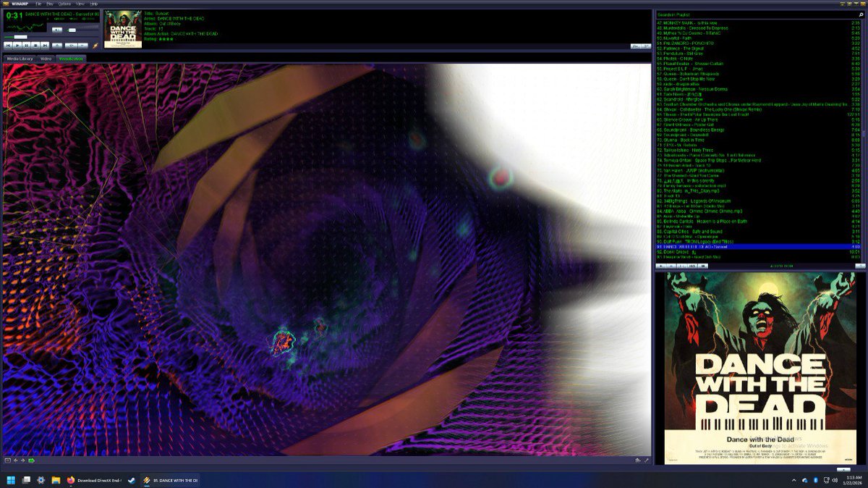Open the Help menu
Screen dimensions: 868x488
(93, 4)
